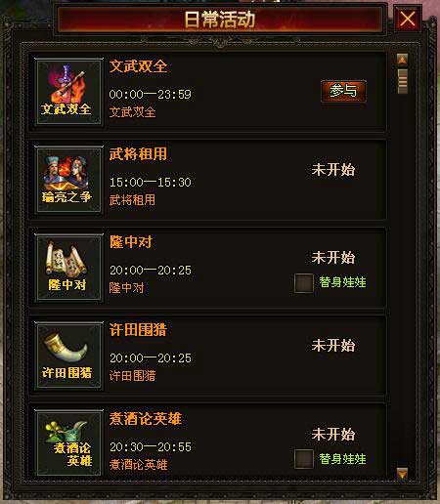This screenshot has height=504, width=440.
Task: Select the 许田围猎 activity title text
Action: (x=138, y=330)
